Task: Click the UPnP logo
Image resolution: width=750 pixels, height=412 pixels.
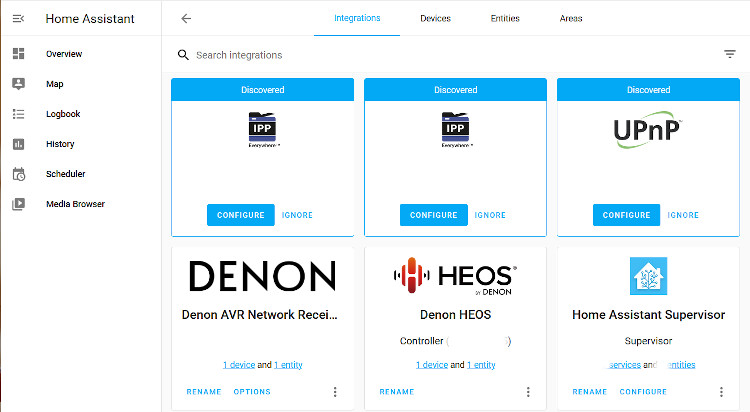Action: (648, 129)
